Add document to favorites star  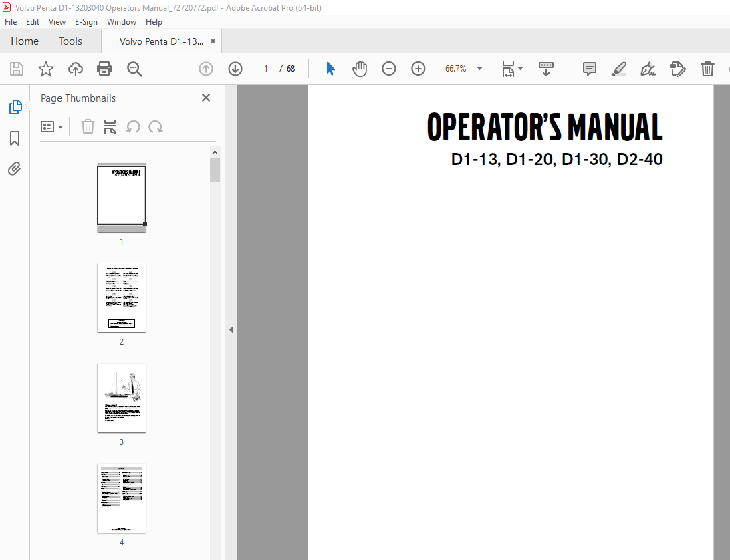tap(45, 69)
